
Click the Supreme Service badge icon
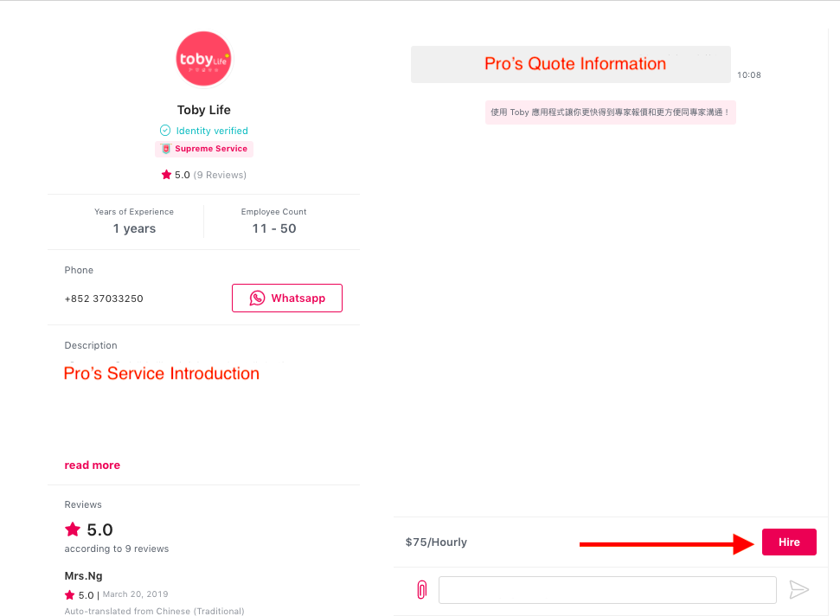[166, 149]
